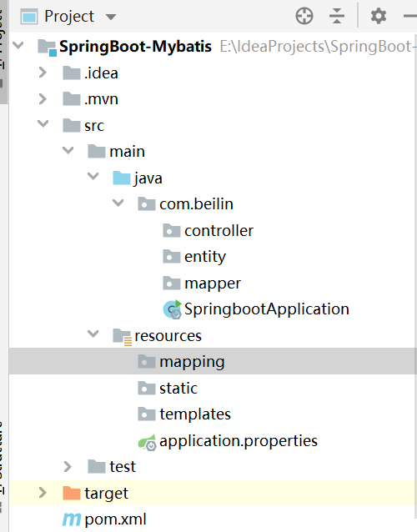Click the Maven pom.xml icon
This screenshot has width=417, height=532.
[72, 519]
